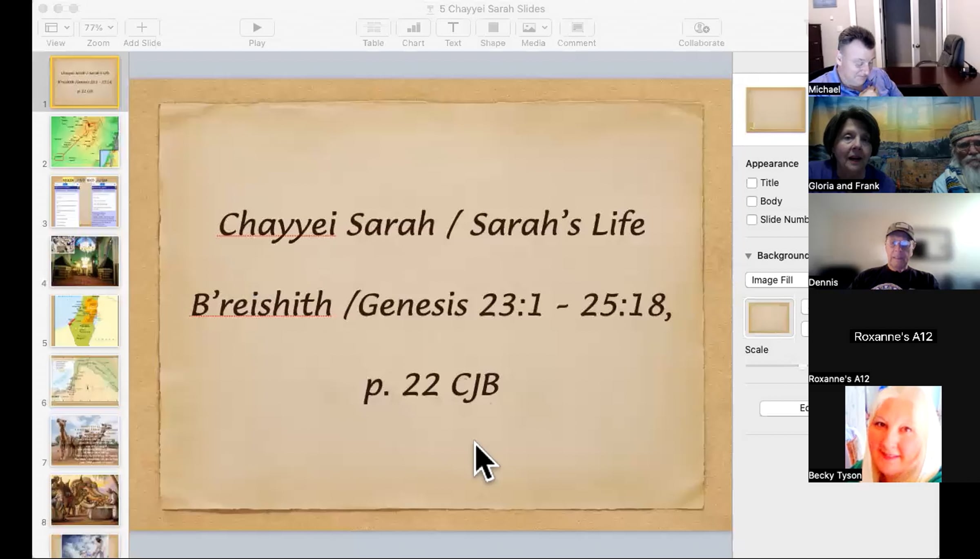Image resolution: width=980 pixels, height=559 pixels.
Task: Enable the Body appearance checkbox
Action: point(751,201)
